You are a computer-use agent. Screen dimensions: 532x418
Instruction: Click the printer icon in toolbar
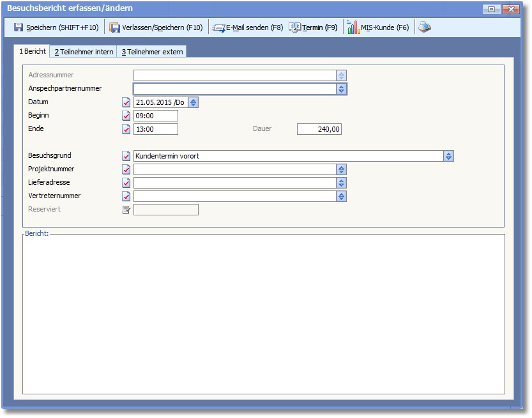[425, 27]
